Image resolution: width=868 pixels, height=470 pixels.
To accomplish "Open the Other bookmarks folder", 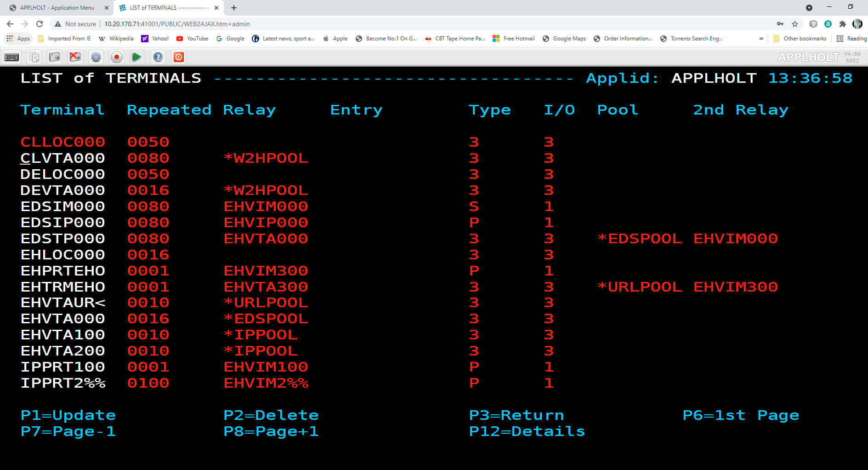I will click(x=800, y=39).
